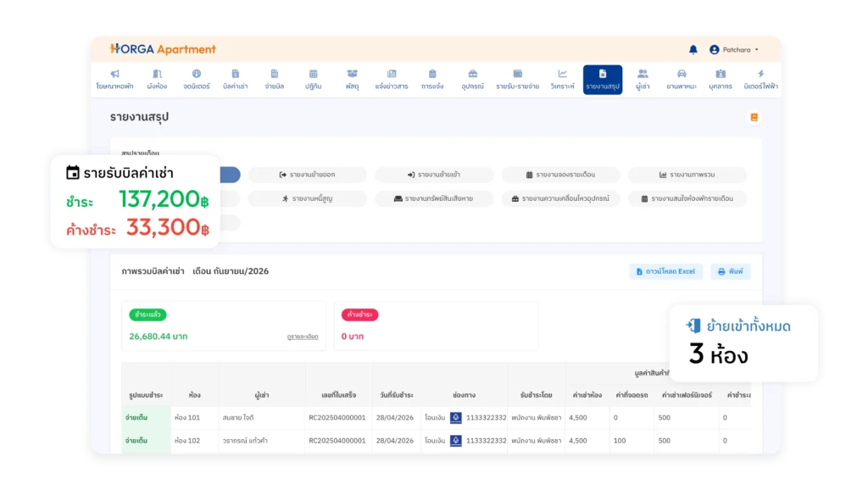The width and height of the screenshot is (868, 490).
Task: Click the 137,200 paid amount
Action: point(164,198)
